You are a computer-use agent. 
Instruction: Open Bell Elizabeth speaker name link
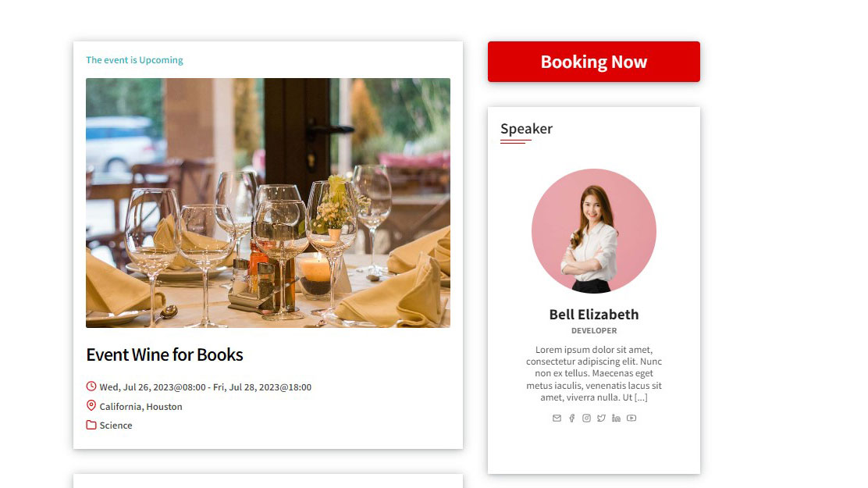[x=594, y=315]
